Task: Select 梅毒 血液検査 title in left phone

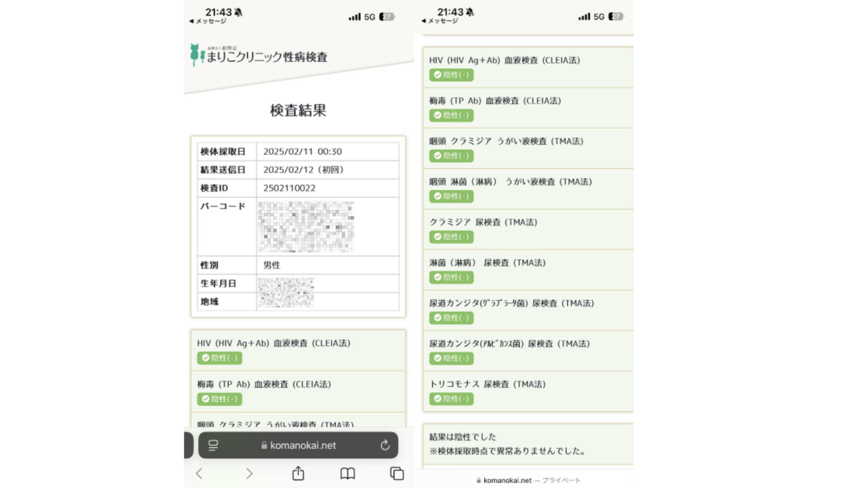Action: click(264, 384)
